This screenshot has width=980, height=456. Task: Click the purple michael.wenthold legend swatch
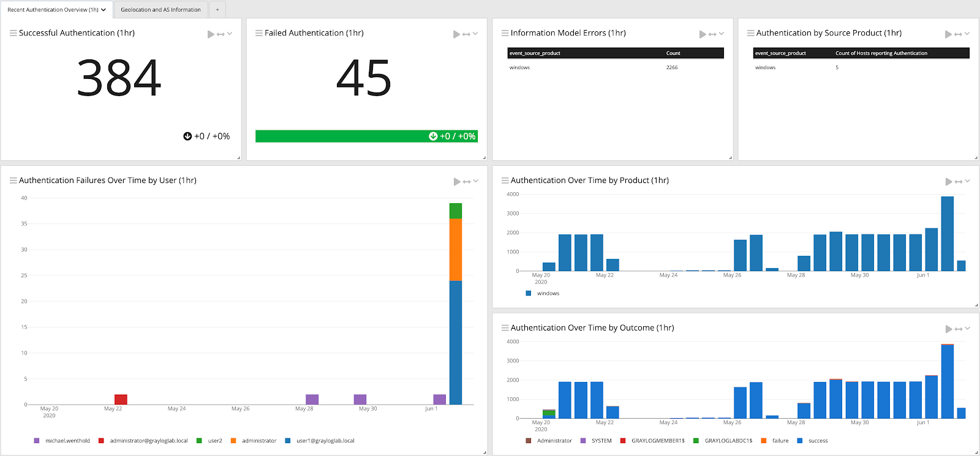point(37,441)
